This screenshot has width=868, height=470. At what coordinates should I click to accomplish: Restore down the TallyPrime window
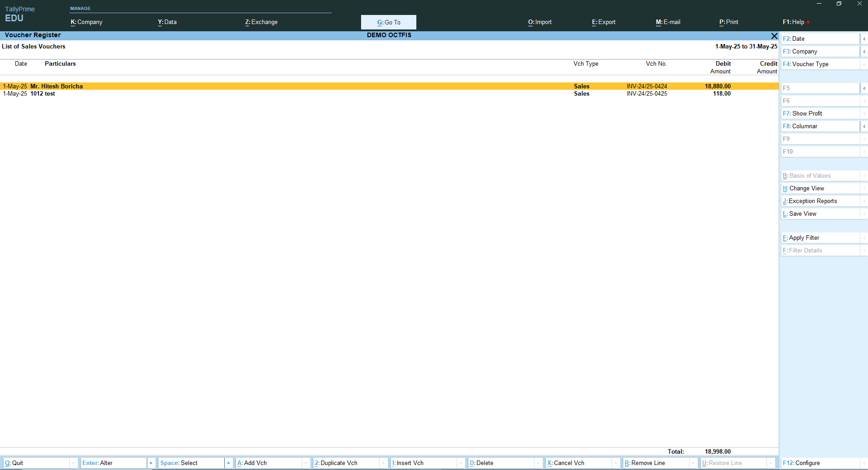[839, 4]
